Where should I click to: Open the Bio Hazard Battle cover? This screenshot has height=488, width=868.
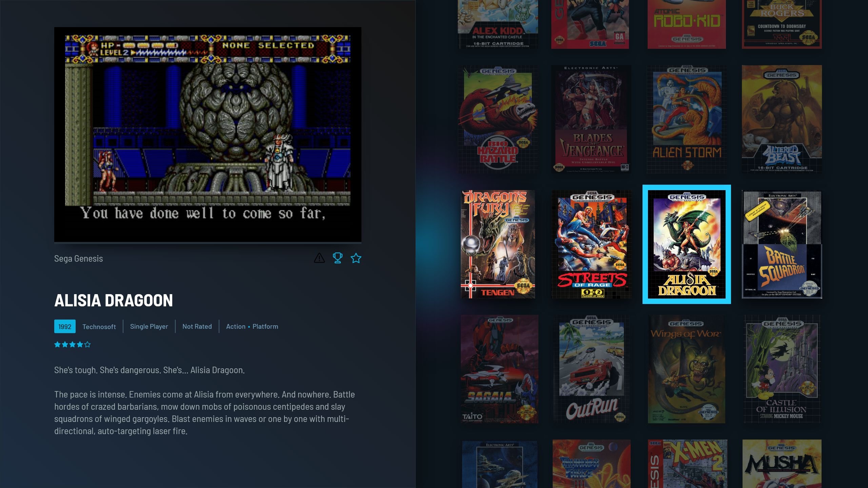498,119
